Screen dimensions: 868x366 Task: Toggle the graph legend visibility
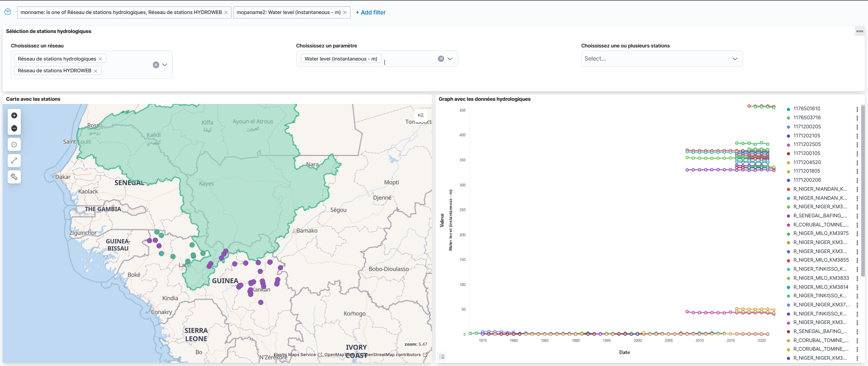coord(442,357)
